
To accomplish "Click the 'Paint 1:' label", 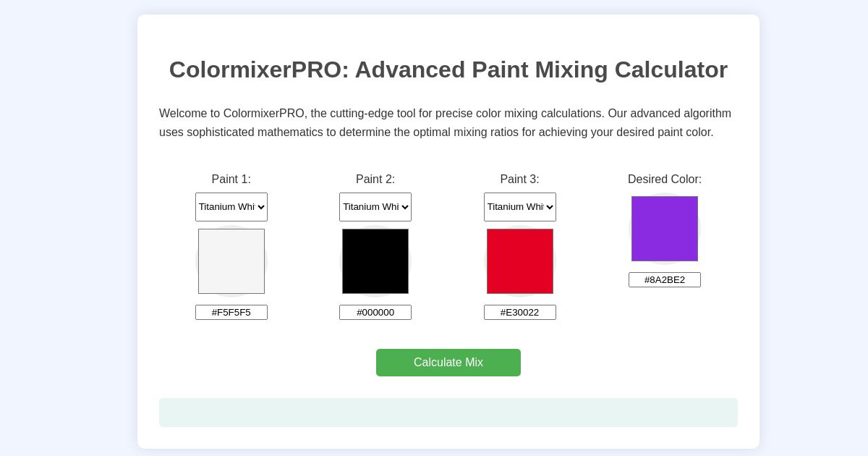I will 231,180.
